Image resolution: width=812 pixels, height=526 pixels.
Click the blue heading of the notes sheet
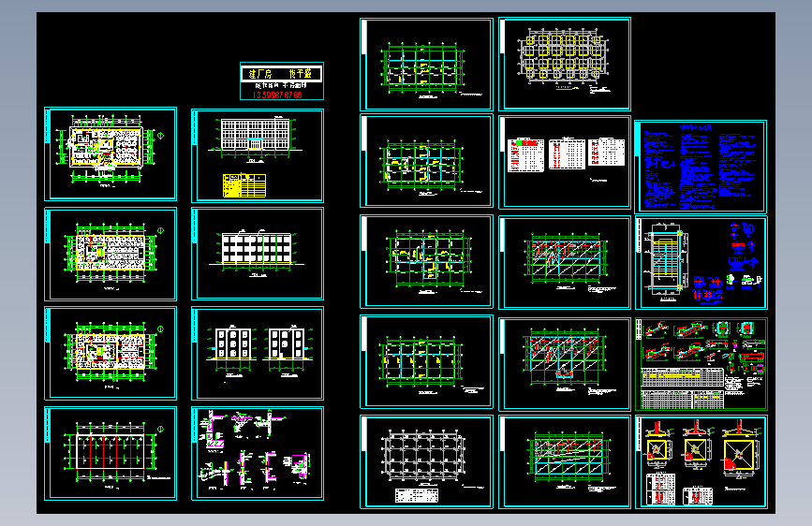[x=696, y=127]
